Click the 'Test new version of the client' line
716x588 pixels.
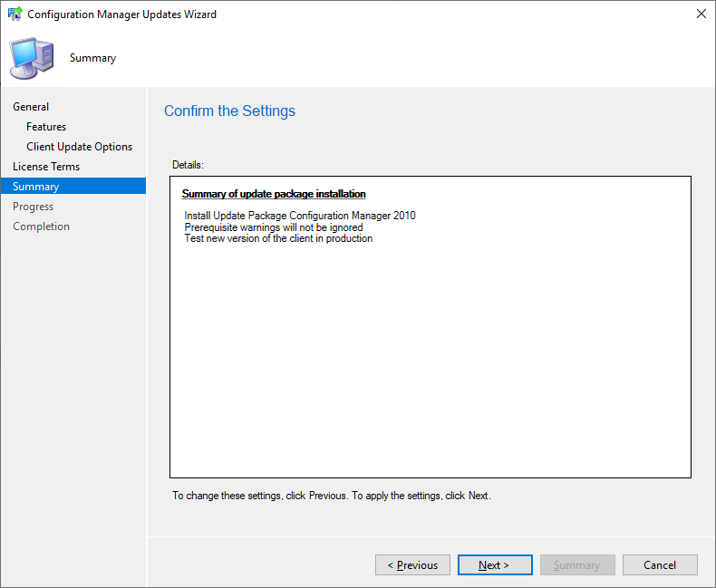pyautogui.click(x=278, y=238)
